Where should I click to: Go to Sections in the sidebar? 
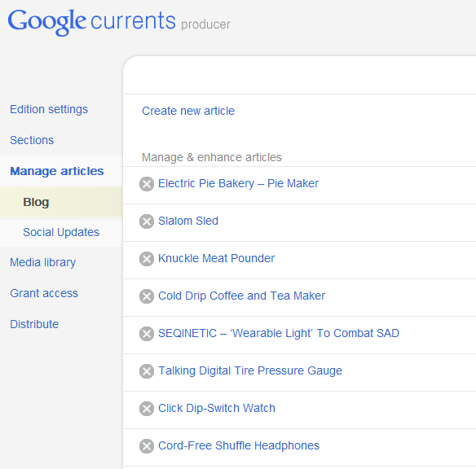pos(32,140)
